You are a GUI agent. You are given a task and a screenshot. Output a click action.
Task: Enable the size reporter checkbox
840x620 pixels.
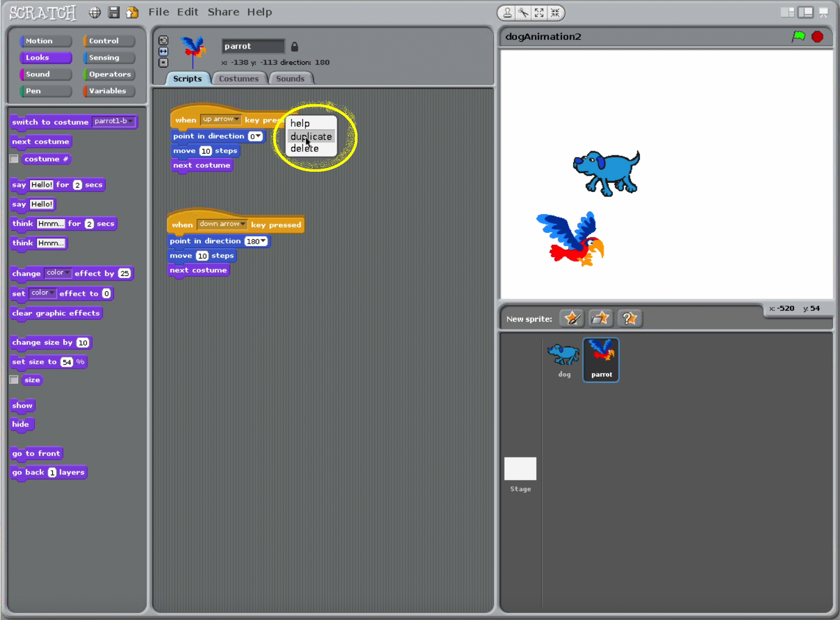14,380
